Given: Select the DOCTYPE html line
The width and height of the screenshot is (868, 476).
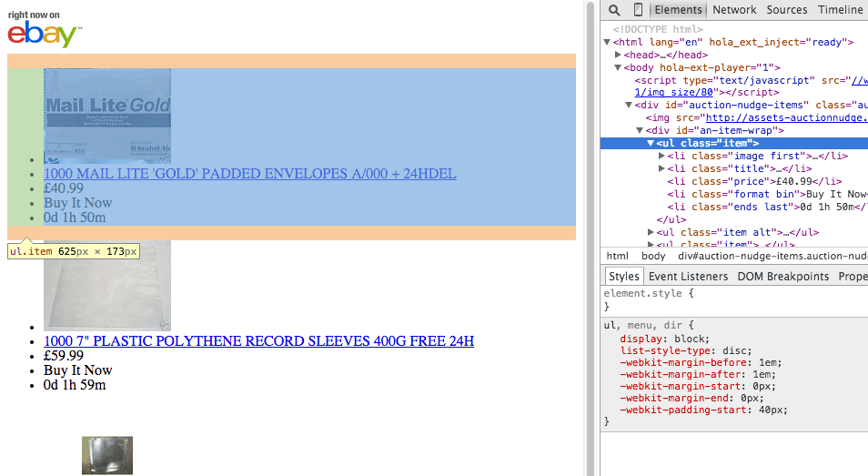Looking at the screenshot, I should click(x=658, y=29).
